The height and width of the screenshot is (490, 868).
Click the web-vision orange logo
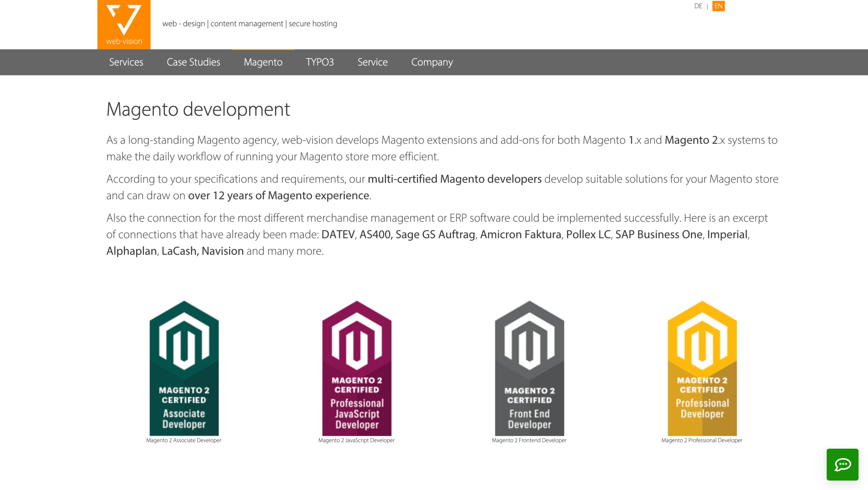tap(124, 24)
